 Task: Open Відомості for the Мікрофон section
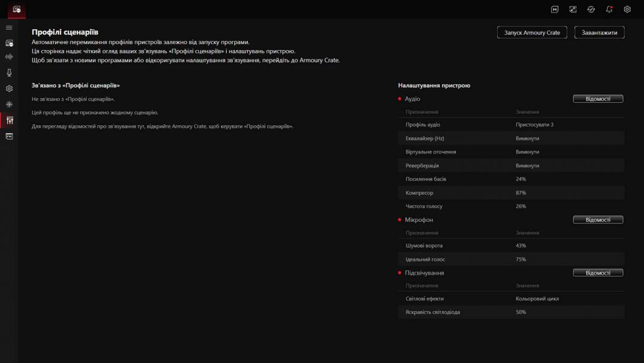pos(598,220)
